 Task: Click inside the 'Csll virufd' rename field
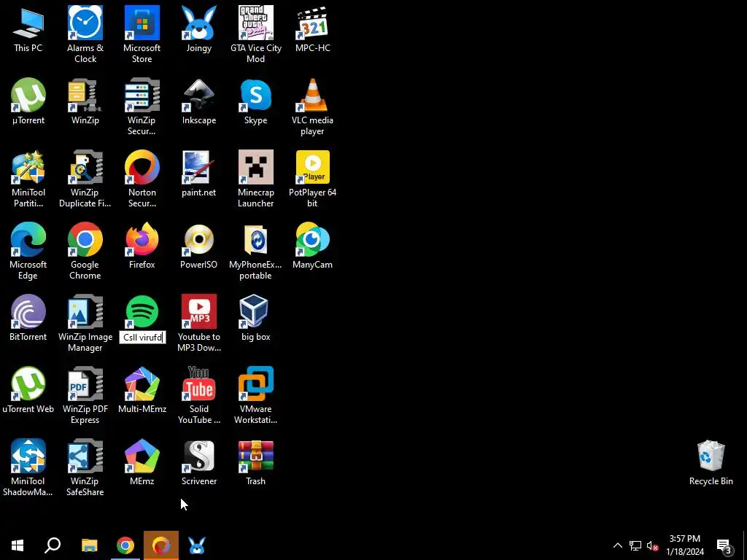click(142, 338)
